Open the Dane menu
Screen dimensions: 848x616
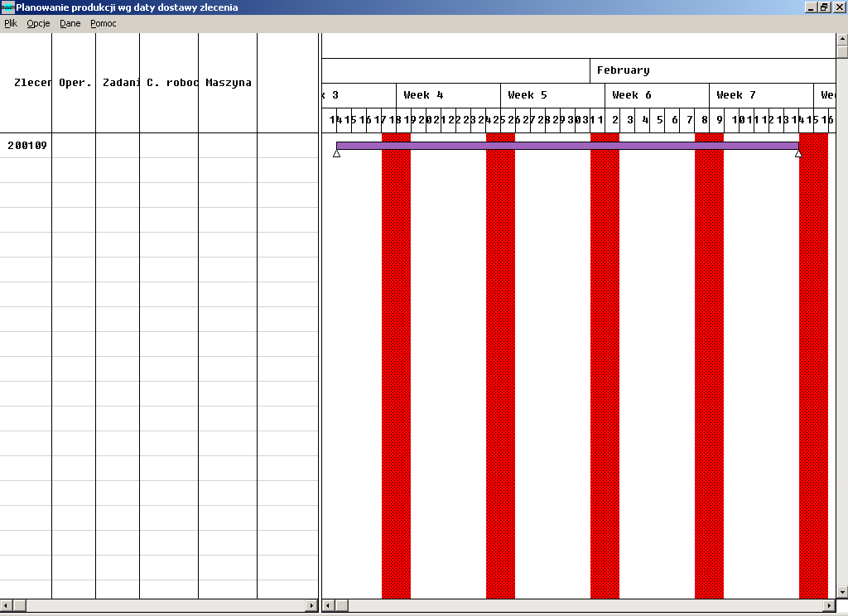[x=70, y=23]
